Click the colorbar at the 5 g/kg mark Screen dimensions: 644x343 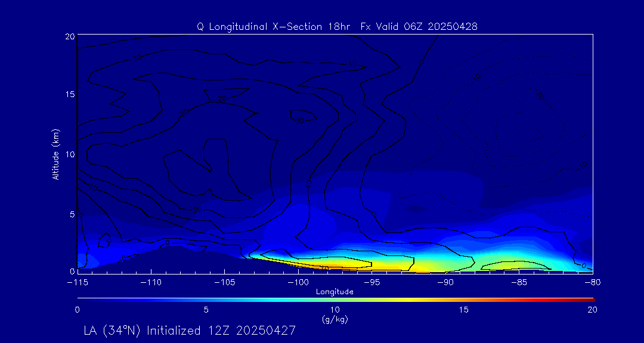tap(206, 300)
